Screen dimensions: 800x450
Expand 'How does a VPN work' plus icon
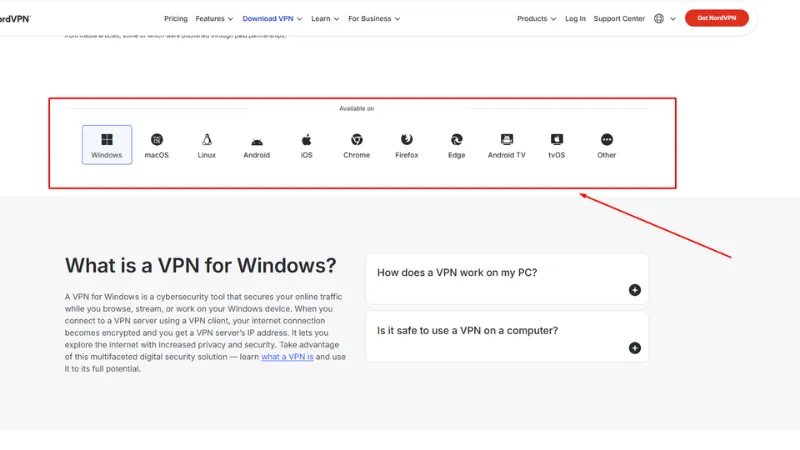(635, 290)
